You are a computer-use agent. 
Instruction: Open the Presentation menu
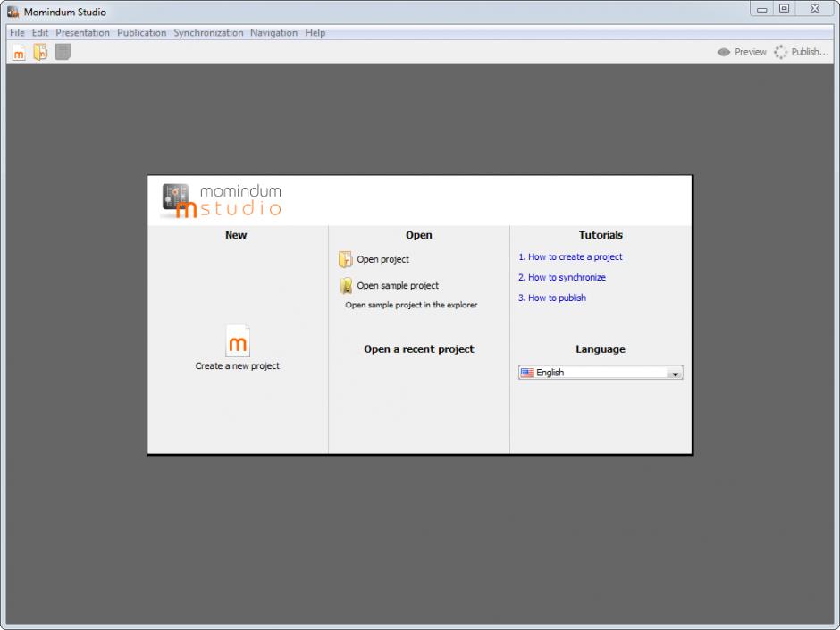tap(82, 33)
